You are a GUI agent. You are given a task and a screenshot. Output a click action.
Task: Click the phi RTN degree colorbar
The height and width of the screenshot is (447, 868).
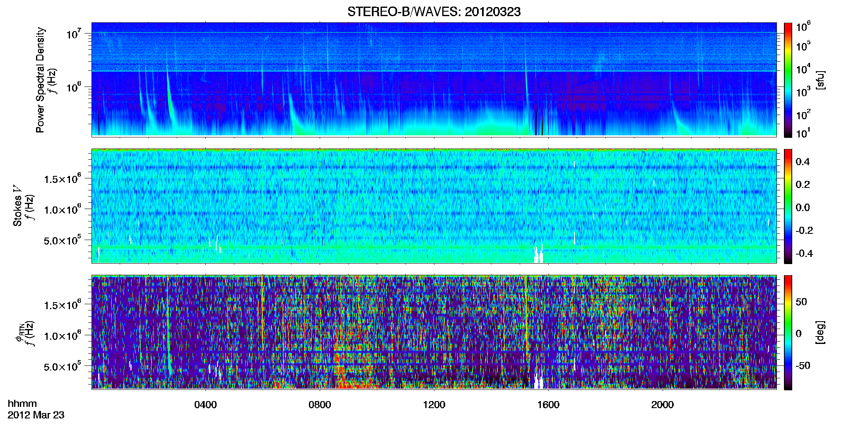click(788, 332)
